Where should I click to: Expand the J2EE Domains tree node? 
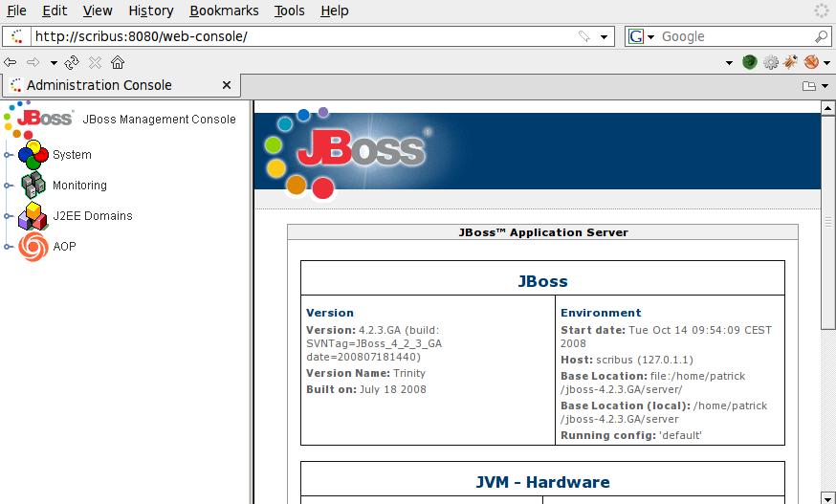coord(8,216)
